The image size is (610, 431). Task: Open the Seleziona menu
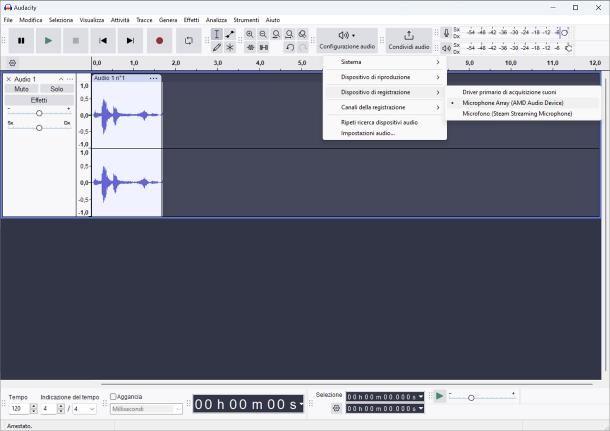(61, 20)
